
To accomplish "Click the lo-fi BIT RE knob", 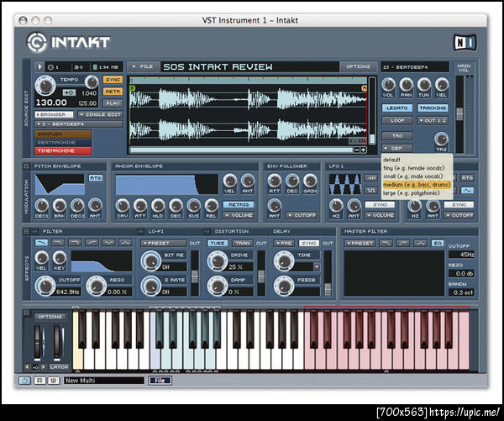I will point(151,260).
